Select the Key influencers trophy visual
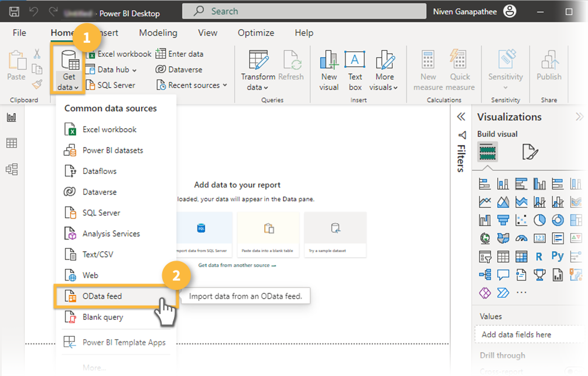Viewport: 588px width, 376px height. 539,275
